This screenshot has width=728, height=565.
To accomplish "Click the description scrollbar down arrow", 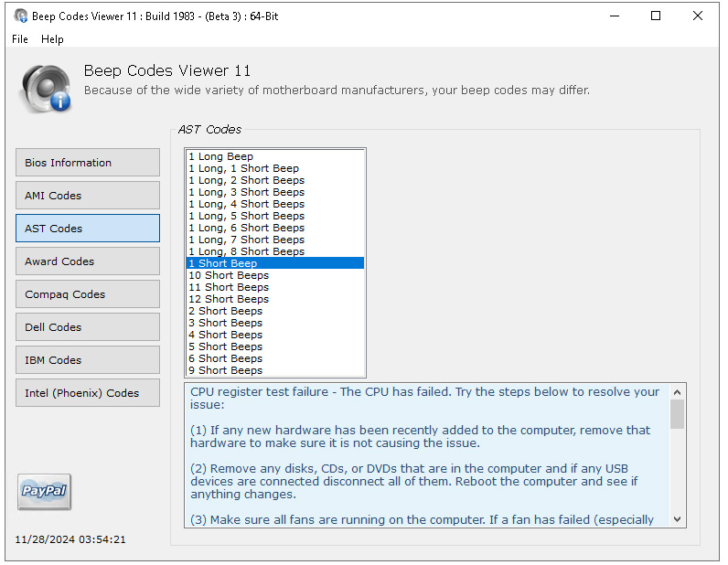I will [678, 519].
